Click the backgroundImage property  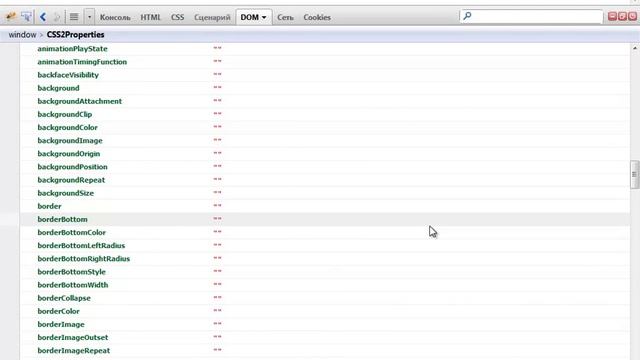(70, 140)
